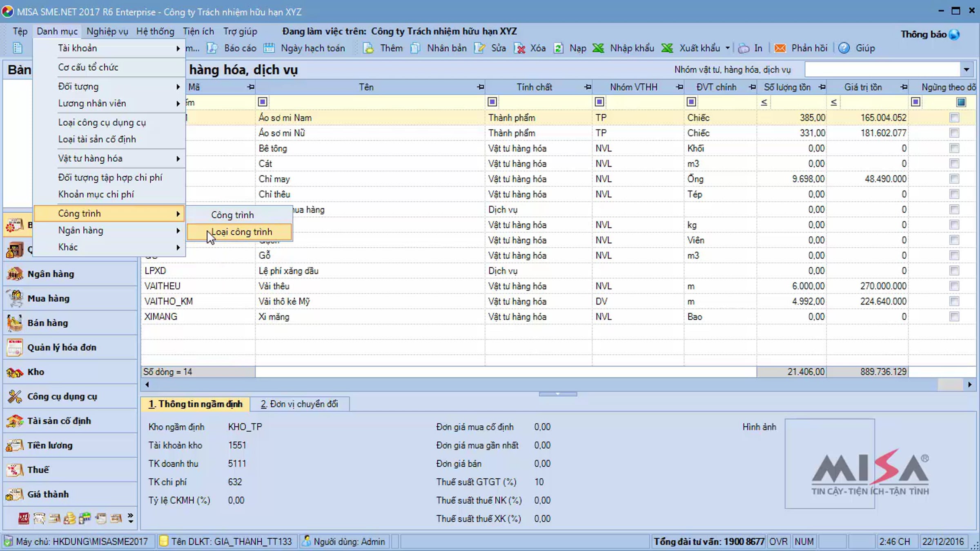This screenshot has height=551, width=980.
Task: Open the Mua hàng purchasing module
Action: click(x=70, y=298)
